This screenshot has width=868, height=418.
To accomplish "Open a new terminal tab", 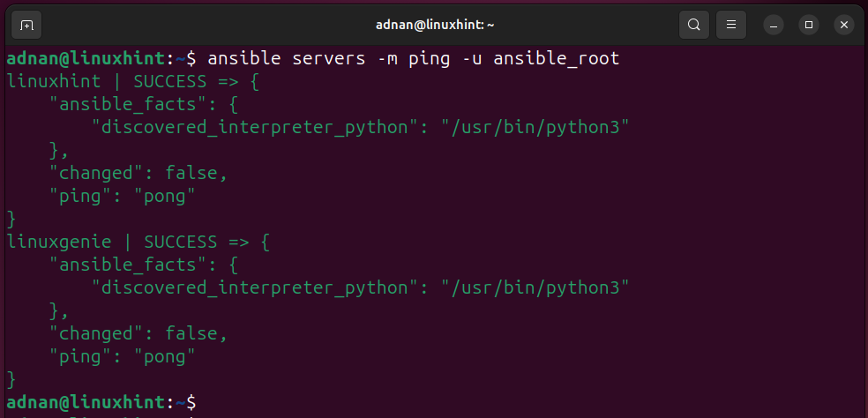I will [26, 25].
